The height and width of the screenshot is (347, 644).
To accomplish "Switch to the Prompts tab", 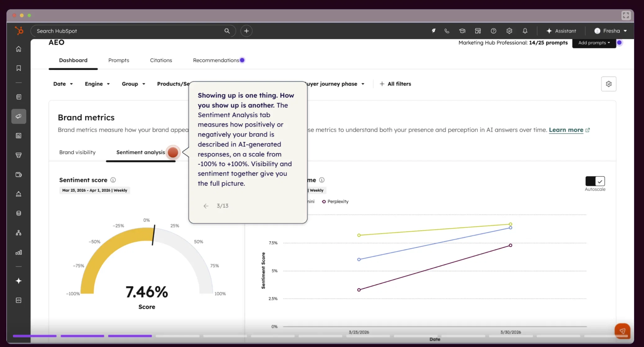I will (119, 60).
